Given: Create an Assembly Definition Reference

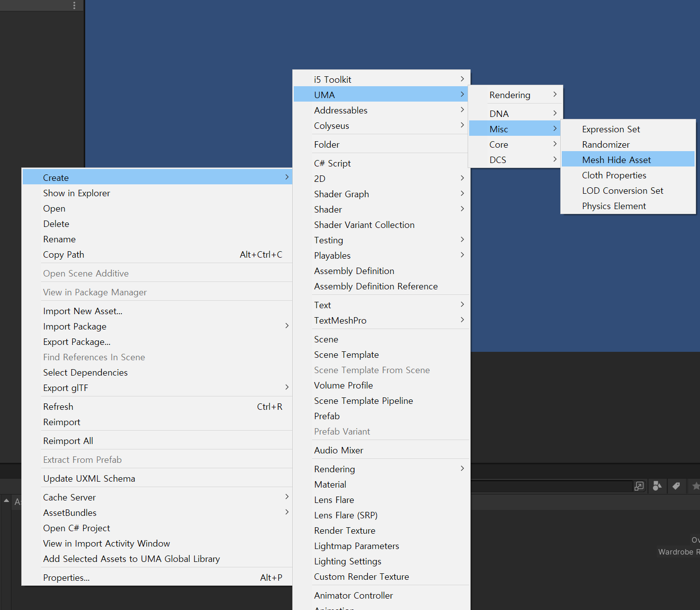Looking at the screenshot, I should tap(381, 286).
